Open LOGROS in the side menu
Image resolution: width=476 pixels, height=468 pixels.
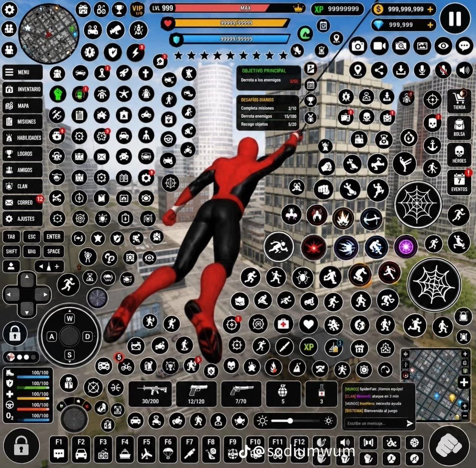pos(22,154)
